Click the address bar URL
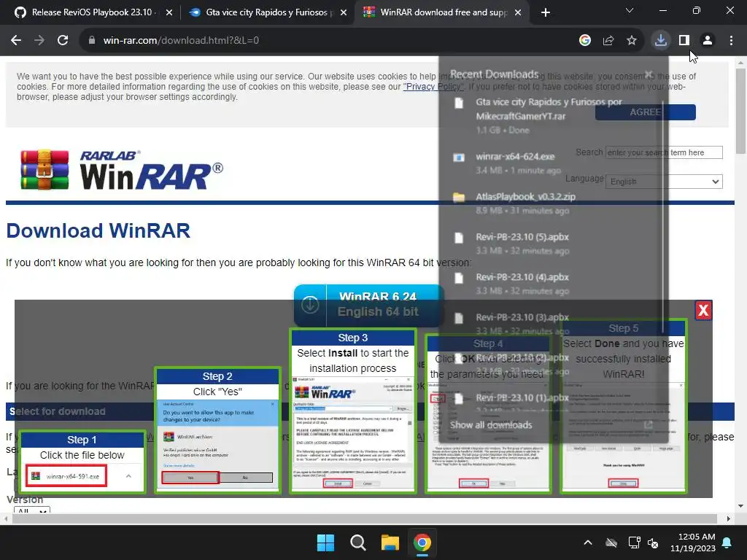 (x=181, y=41)
